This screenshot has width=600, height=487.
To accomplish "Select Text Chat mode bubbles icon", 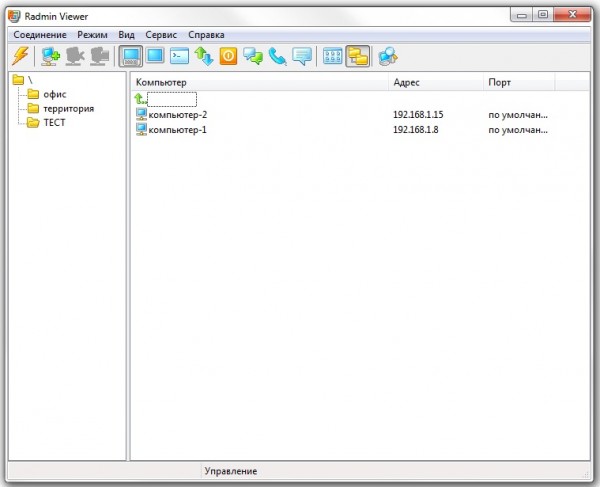I will click(253, 56).
